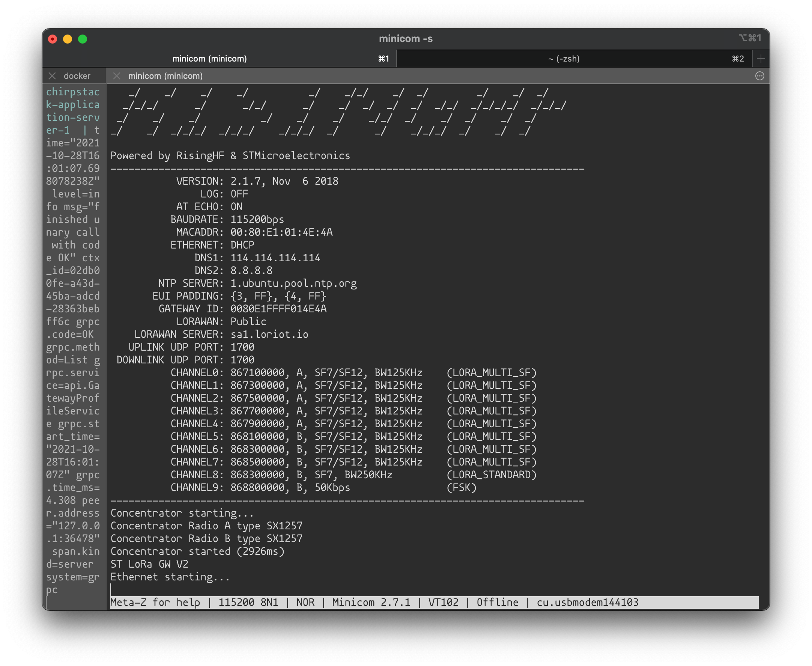Click the CHANNEL9 FSK row
The image size is (812, 666).
323,488
